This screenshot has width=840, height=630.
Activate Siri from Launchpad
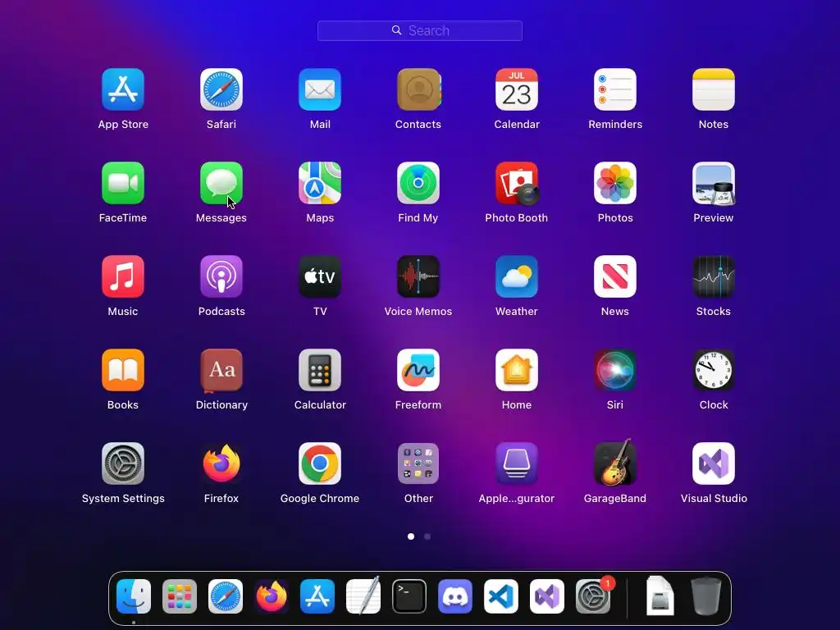tap(615, 370)
